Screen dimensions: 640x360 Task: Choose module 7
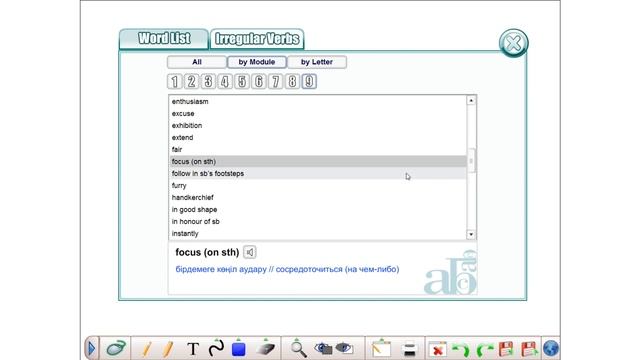[276, 82]
